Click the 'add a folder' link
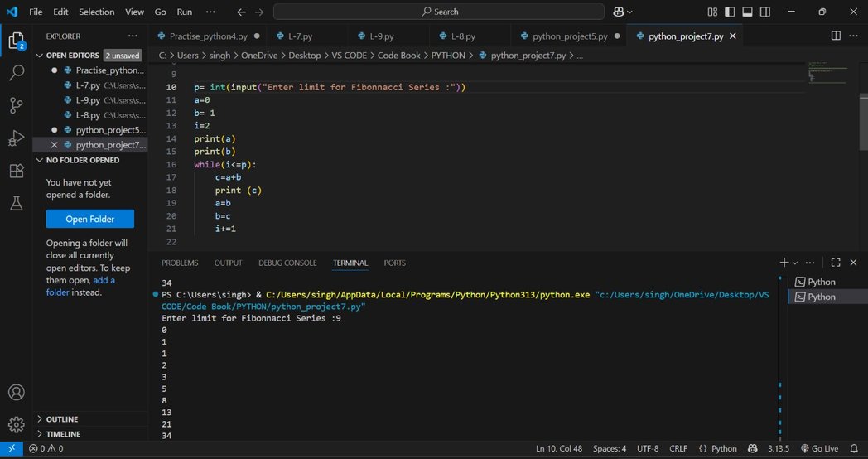This screenshot has width=868, height=459. [x=81, y=286]
